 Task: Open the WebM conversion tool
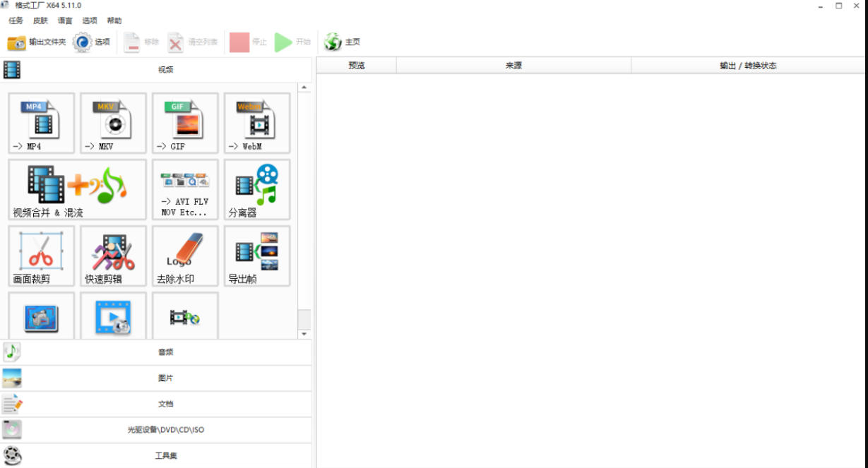pos(257,123)
